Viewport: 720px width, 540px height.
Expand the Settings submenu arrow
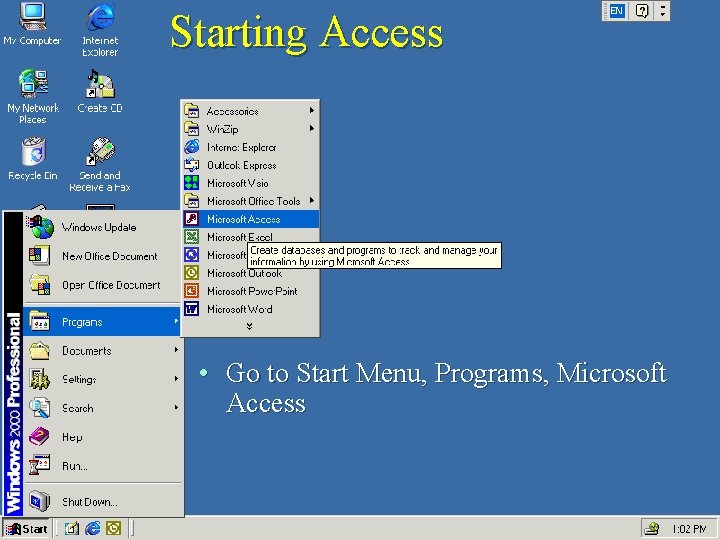[176, 379]
